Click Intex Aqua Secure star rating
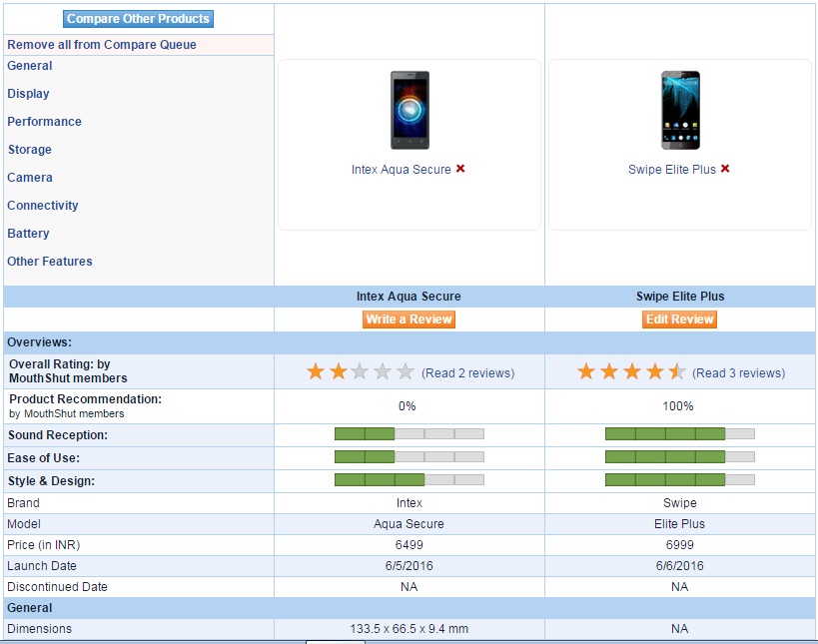The width and height of the screenshot is (818, 644). pos(360,371)
